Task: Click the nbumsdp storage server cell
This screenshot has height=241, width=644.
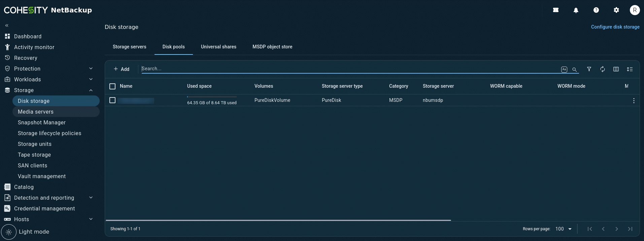Action: (433, 100)
